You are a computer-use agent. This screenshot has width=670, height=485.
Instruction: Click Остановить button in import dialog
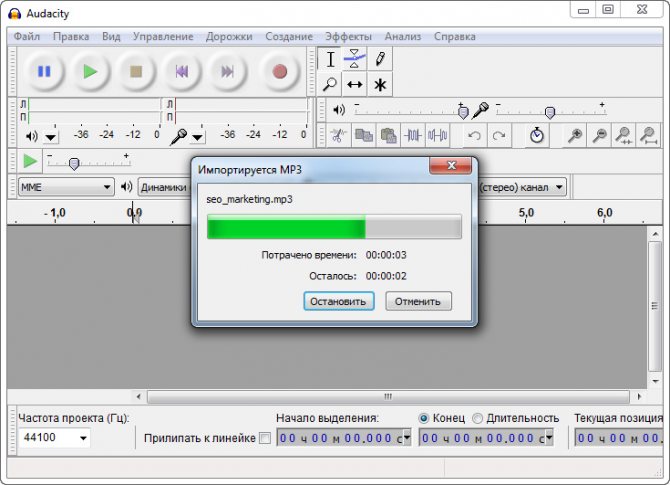(x=338, y=301)
